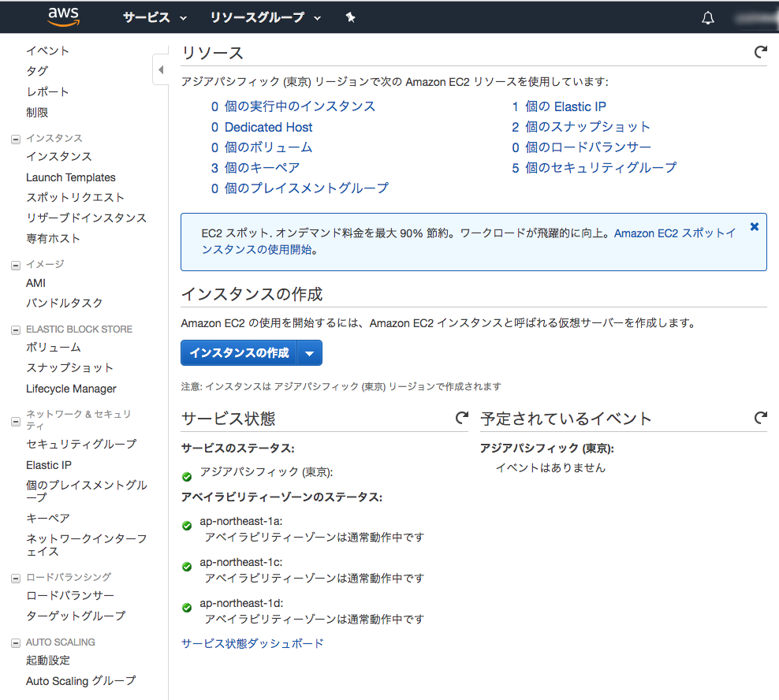779x700 pixels.
Task: Select AMI in sidebar
Action: point(35,283)
